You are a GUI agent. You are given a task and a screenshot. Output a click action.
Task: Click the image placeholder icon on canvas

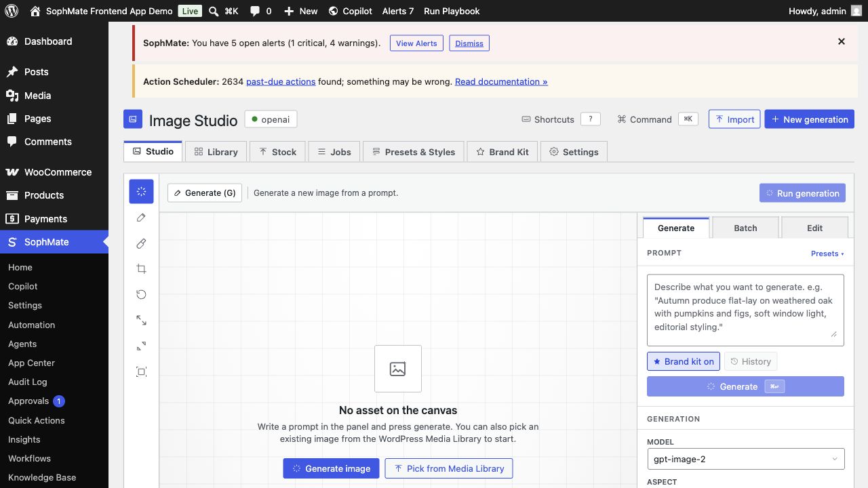click(398, 369)
